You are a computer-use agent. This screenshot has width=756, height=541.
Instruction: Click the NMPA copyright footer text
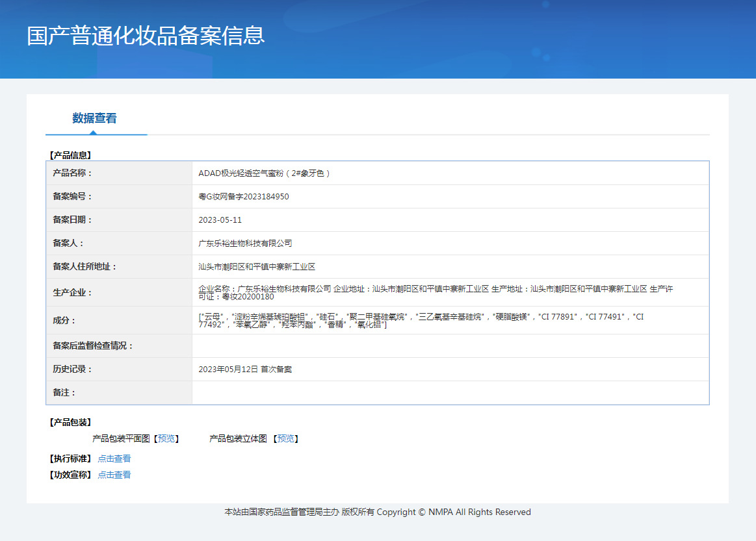[x=378, y=512]
